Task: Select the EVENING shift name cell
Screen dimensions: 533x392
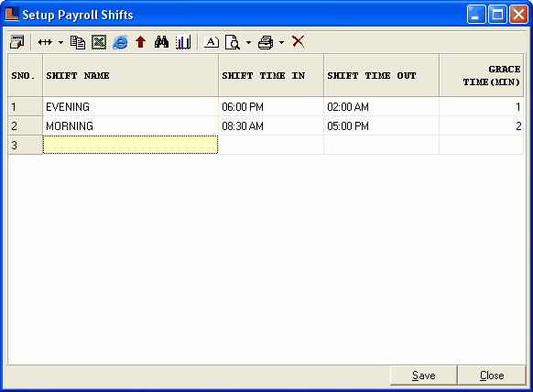Action: coord(131,107)
